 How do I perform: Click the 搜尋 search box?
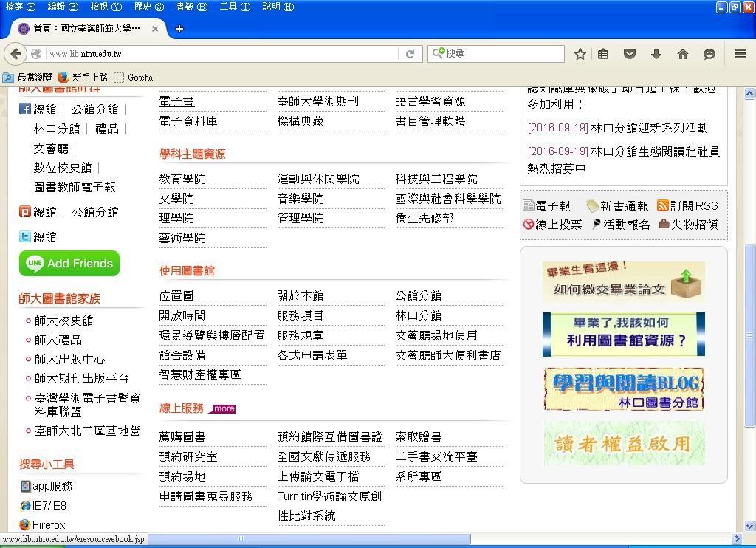point(495,54)
